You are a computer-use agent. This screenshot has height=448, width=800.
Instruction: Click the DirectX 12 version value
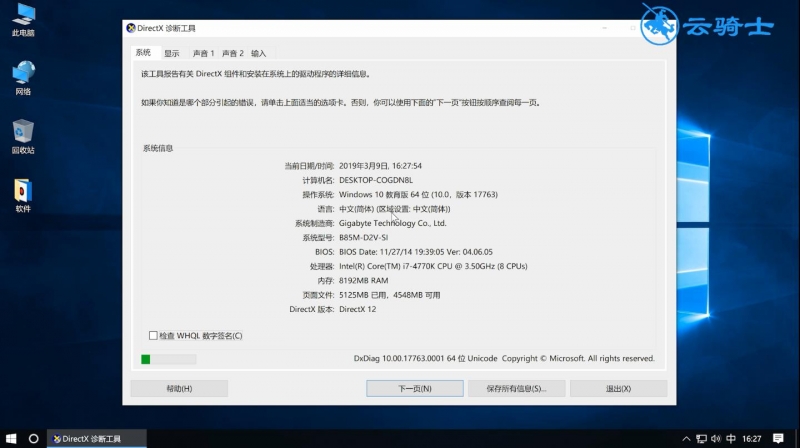[357, 309]
